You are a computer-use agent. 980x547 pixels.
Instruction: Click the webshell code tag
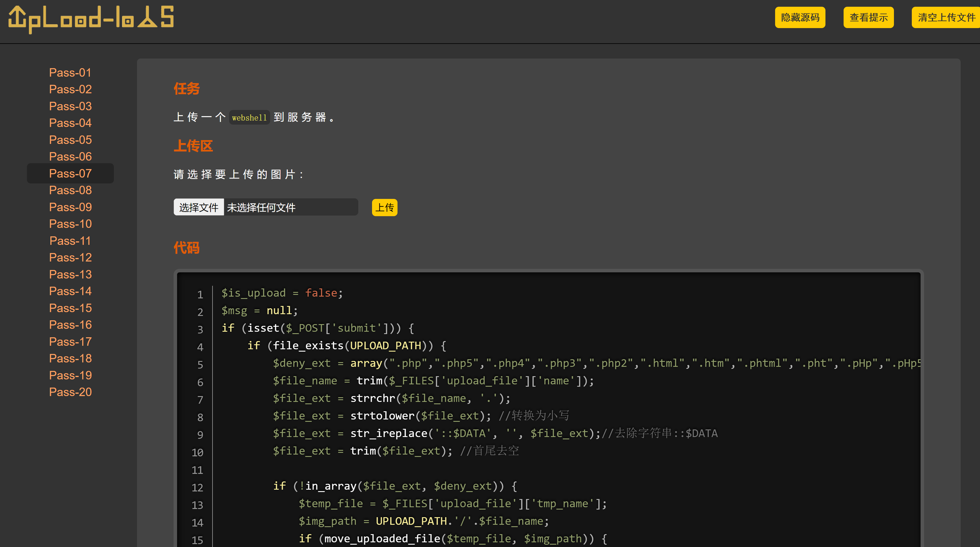[249, 118]
